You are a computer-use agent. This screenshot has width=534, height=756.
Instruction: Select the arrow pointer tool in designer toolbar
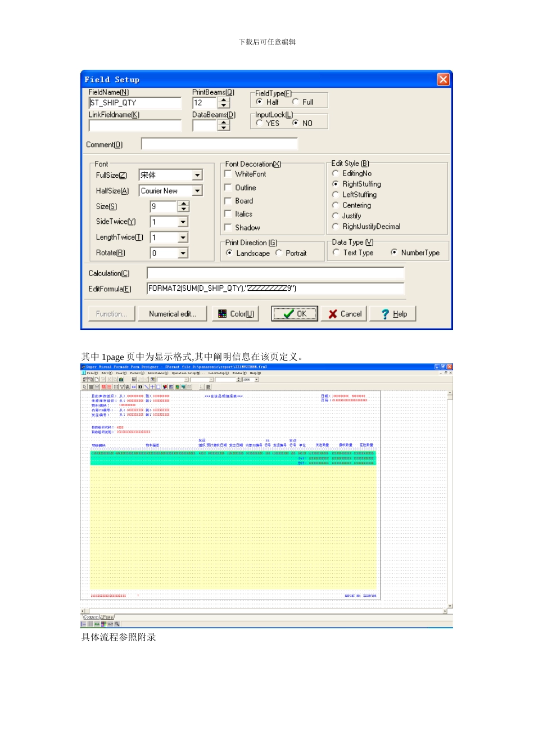[85, 387]
